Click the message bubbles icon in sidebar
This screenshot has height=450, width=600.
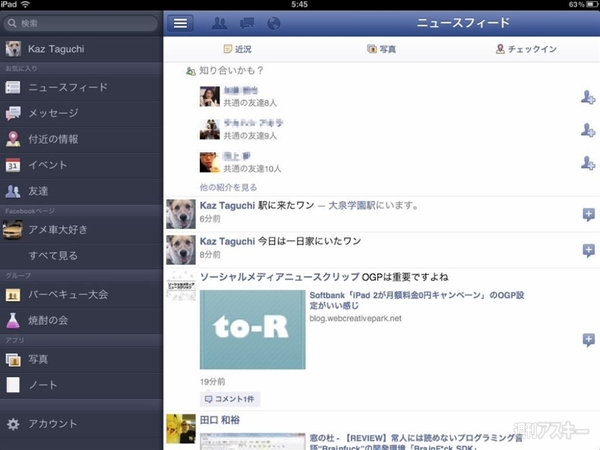tap(13, 113)
